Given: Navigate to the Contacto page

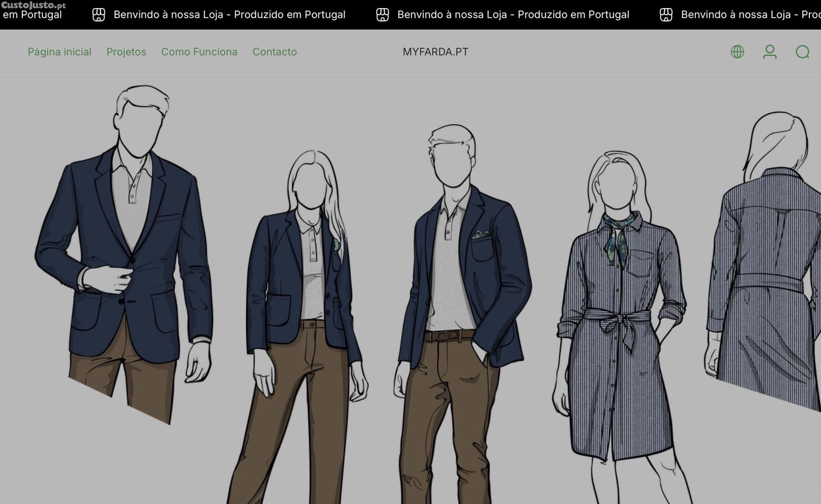Looking at the screenshot, I should pos(275,52).
